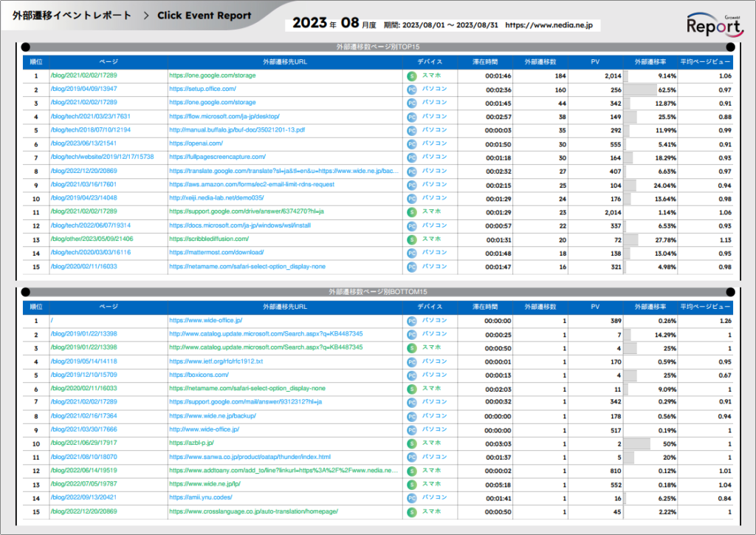Click the 62.5% transition rate bar
Image resolution: width=756 pixels, height=535 pixels.
tap(640, 89)
